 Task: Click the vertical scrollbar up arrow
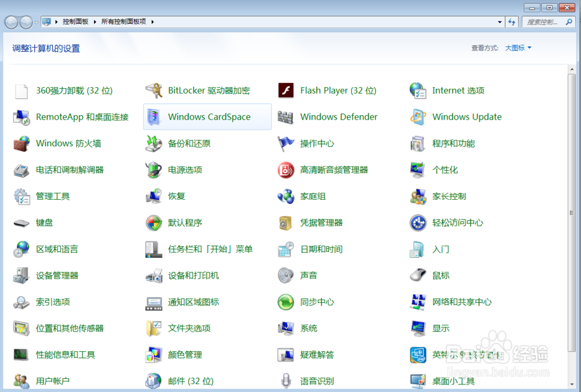pyautogui.click(x=572, y=69)
